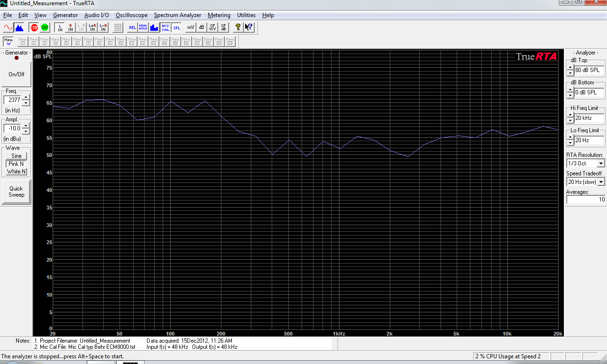Open the Oscilloscope menu
Screen dimensions: 607x364
coord(131,15)
